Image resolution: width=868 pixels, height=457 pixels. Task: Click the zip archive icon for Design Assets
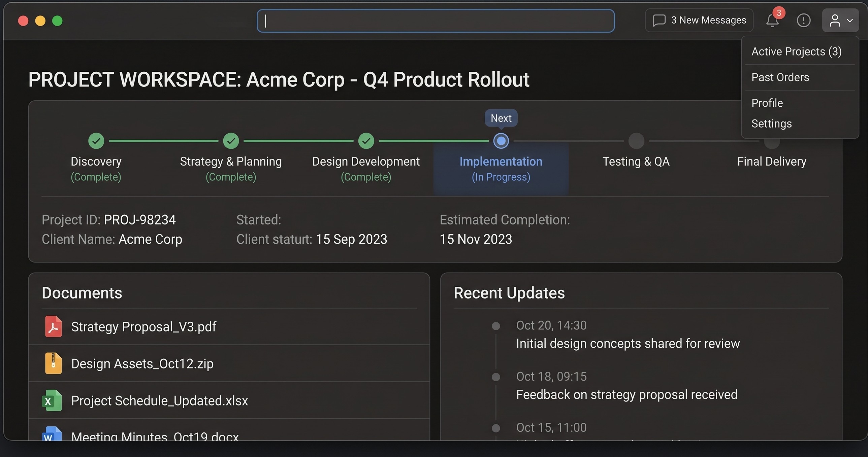(x=53, y=363)
